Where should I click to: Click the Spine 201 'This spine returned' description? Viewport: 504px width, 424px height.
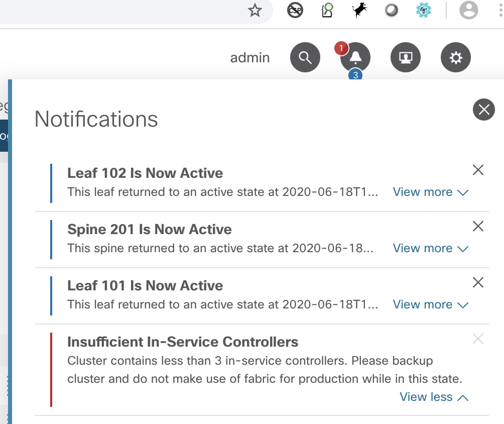[220, 248]
